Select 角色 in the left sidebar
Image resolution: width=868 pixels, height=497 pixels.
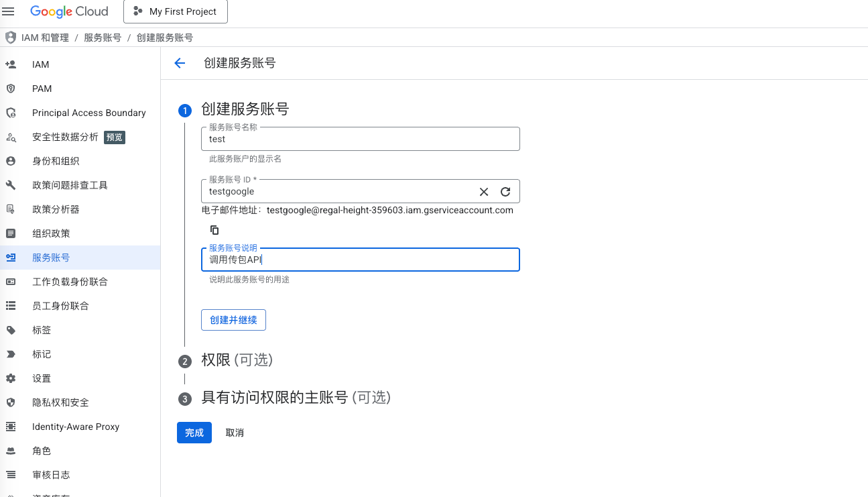(x=42, y=451)
